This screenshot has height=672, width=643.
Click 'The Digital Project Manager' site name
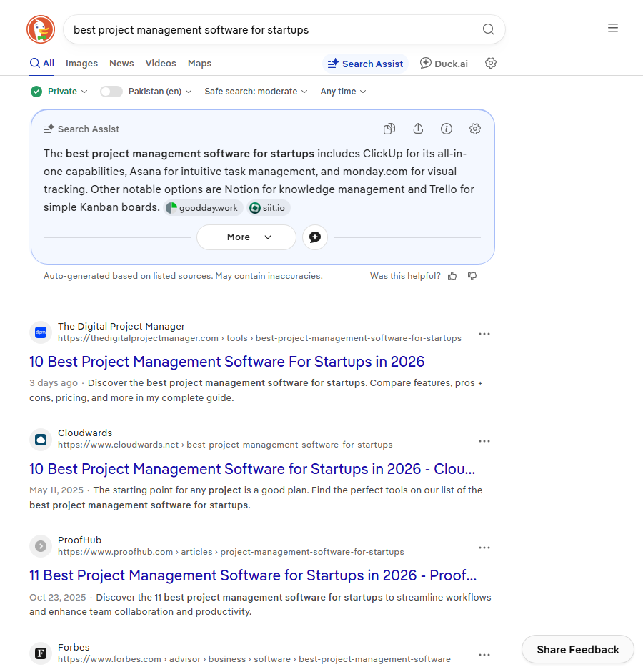[121, 327]
